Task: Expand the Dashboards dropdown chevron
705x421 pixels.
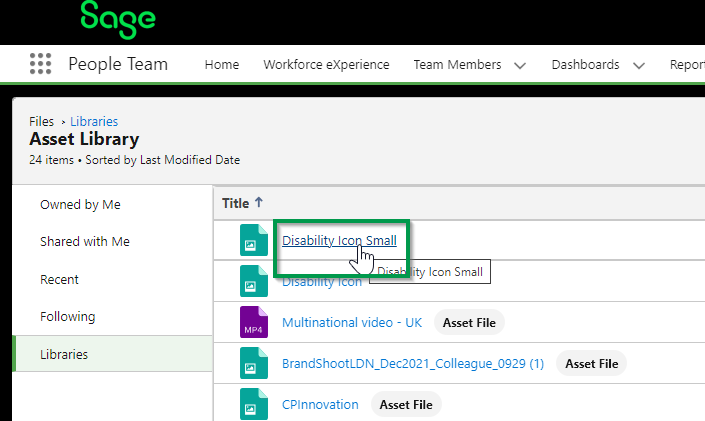Action: coord(639,65)
